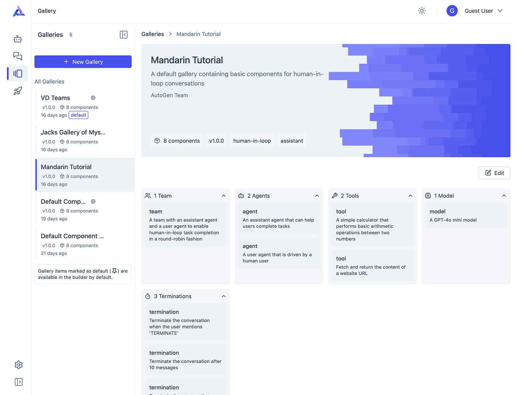Select Mandarin Tutorial in gallery list
The height and width of the screenshot is (395, 532).
tap(85, 175)
